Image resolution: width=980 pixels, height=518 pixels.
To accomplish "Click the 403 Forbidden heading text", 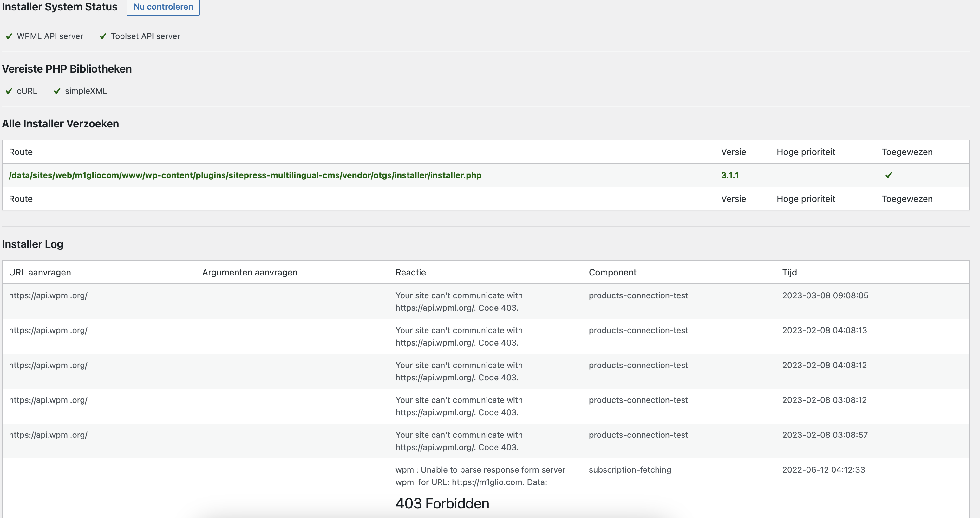I will (442, 503).
